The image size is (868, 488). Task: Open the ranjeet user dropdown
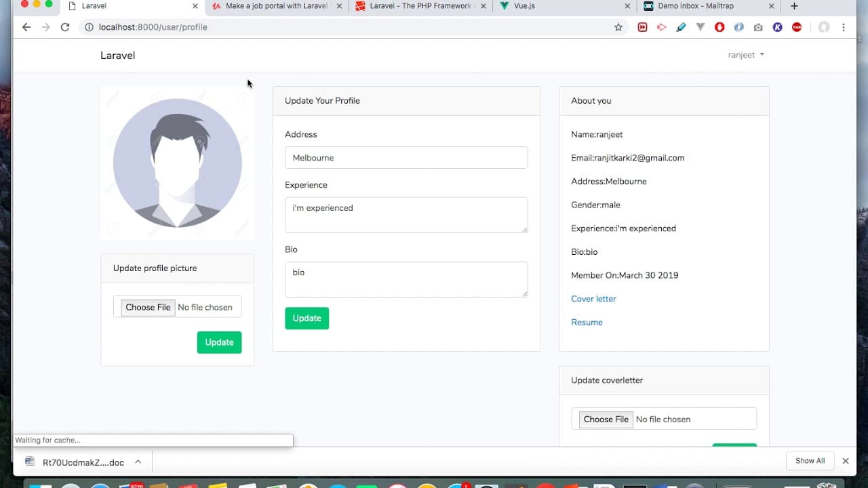tap(746, 55)
